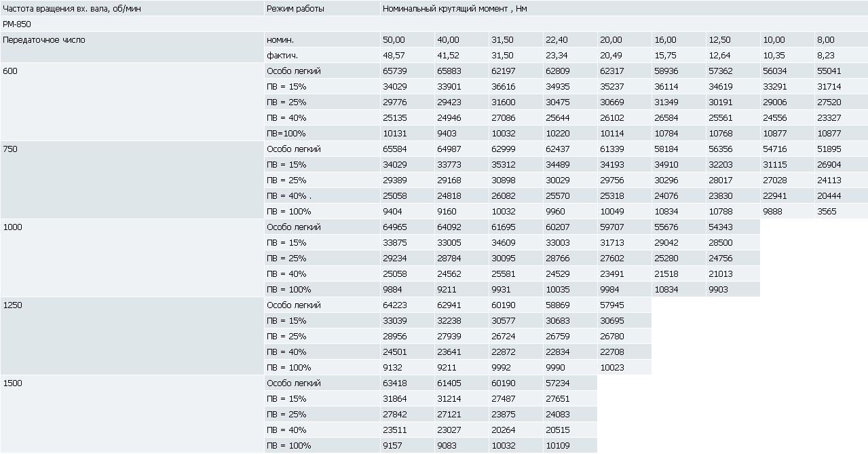Click the 'Передаточное число' row label

tap(44, 40)
